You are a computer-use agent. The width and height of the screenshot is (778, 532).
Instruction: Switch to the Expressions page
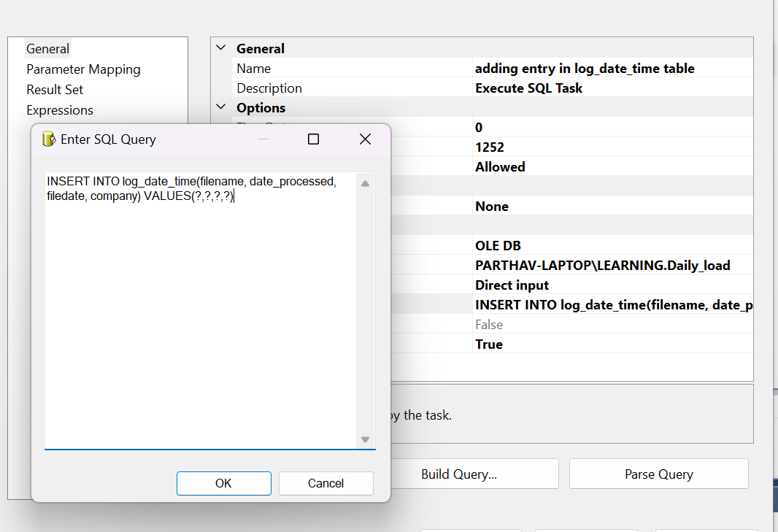60,109
